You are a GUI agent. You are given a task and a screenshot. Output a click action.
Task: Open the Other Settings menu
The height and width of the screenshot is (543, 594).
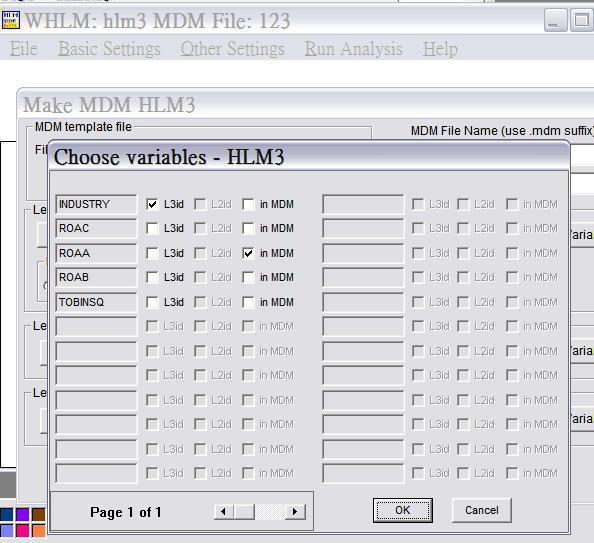pyautogui.click(x=232, y=49)
